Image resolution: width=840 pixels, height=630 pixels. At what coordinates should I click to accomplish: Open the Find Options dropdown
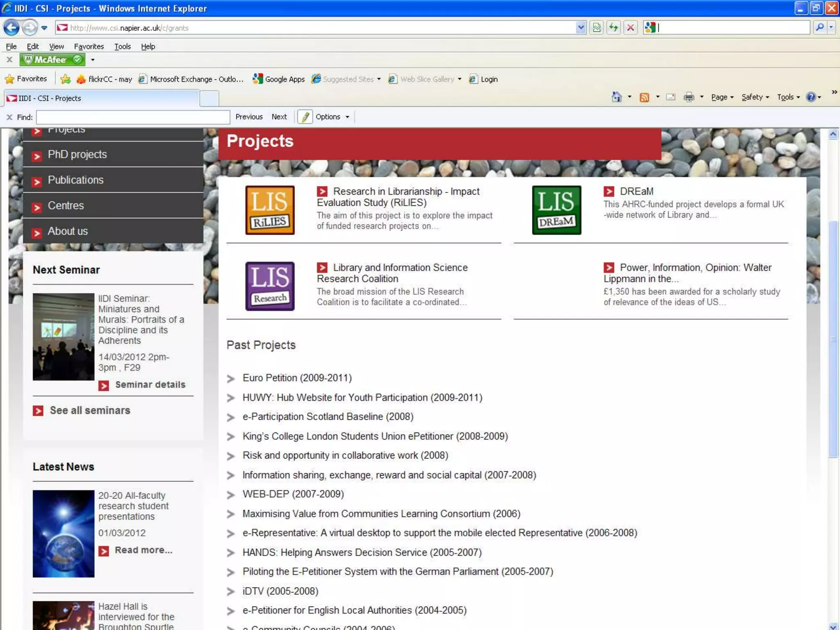332,117
